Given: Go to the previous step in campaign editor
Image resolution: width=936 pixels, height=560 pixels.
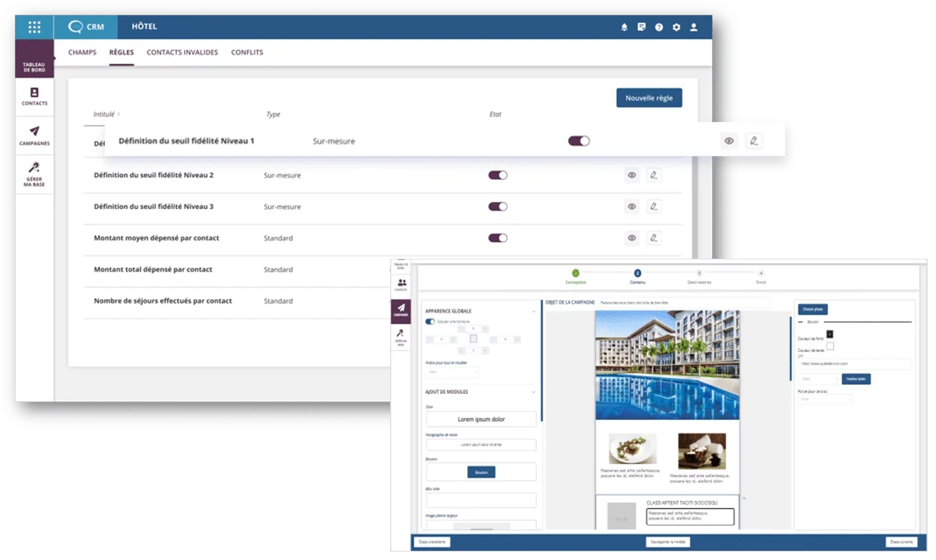Looking at the screenshot, I should coord(432,542).
